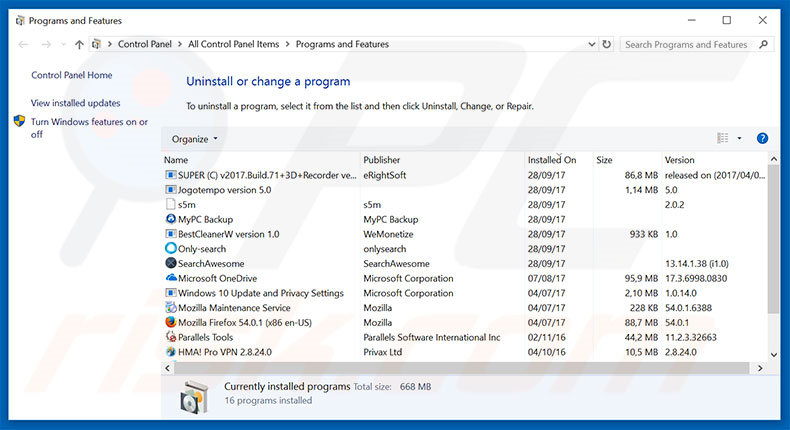Click the shield icon beside Turn Windows features
This screenshot has height=430, width=790.
pos(19,121)
